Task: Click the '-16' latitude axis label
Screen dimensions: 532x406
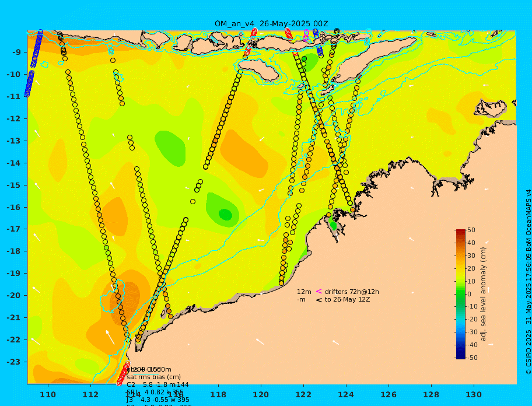Action: (x=14, y=207)
